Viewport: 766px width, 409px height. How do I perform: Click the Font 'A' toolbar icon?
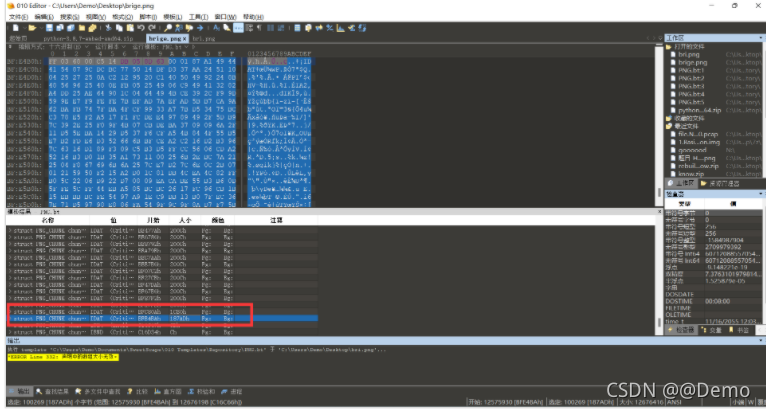(216, 28)
